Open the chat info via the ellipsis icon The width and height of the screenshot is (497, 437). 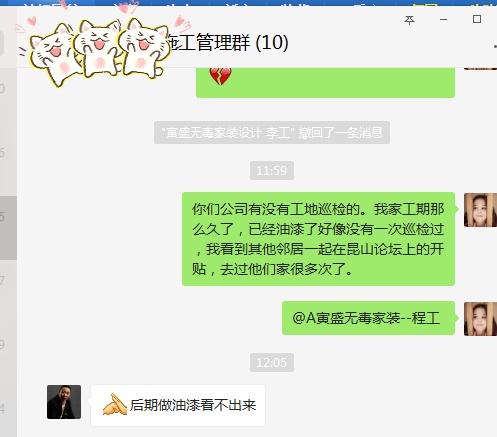(x=495, y=47)
